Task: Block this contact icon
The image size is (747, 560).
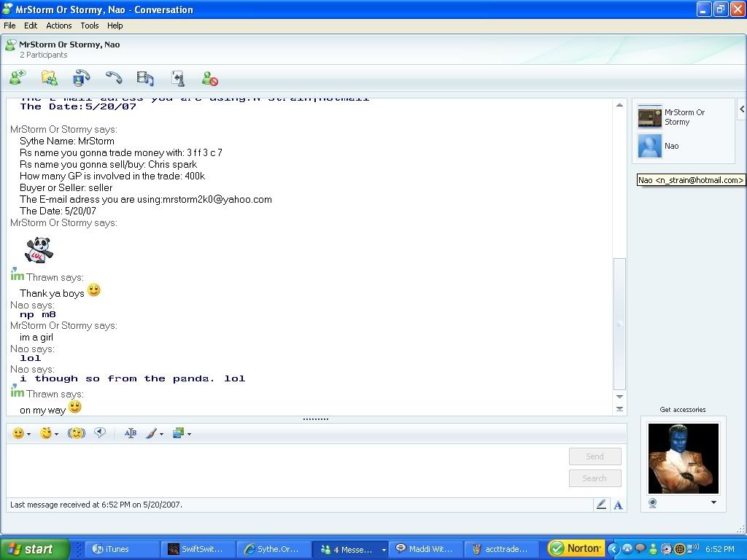Action: click(x=209, y=78)
